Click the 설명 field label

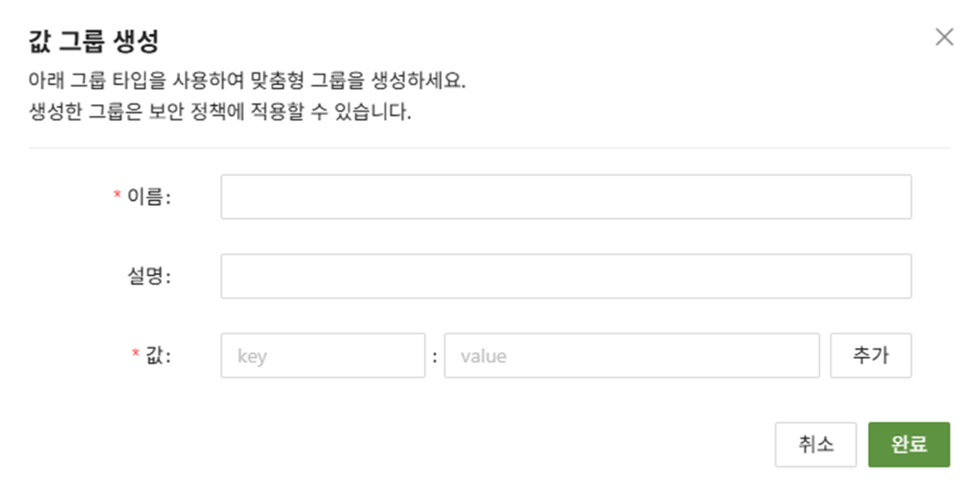click(149, 276)
